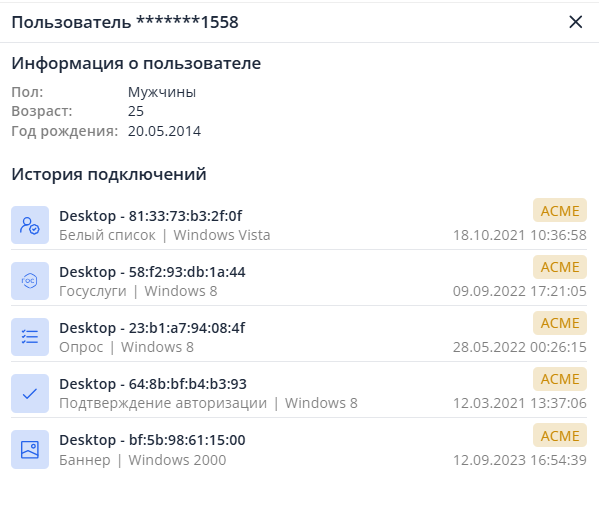Open connection Desktop - 64:8b:bf:b4:b3:93
This screenshot has height=509, width=599.
[x=299, y=393]
